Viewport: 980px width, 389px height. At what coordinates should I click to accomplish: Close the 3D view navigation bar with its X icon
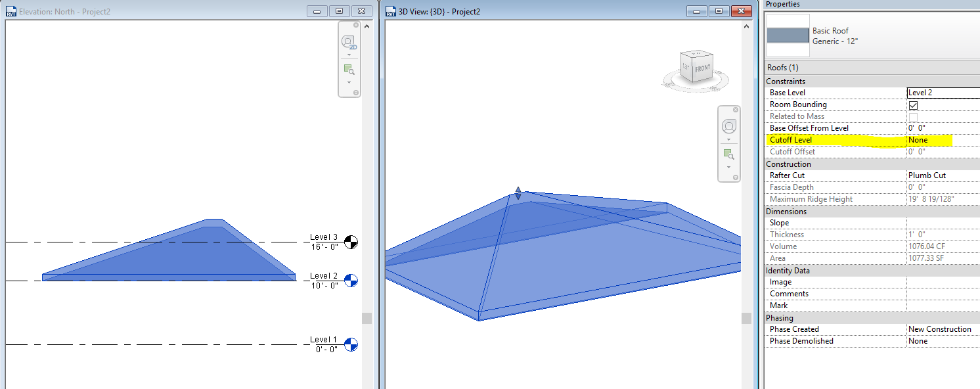(736, 109)
